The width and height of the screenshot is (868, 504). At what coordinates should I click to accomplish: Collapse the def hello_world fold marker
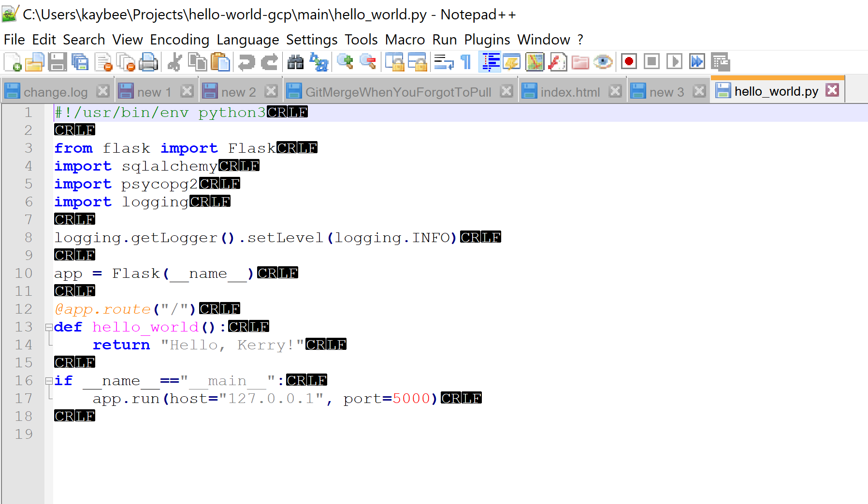(49, 327)
